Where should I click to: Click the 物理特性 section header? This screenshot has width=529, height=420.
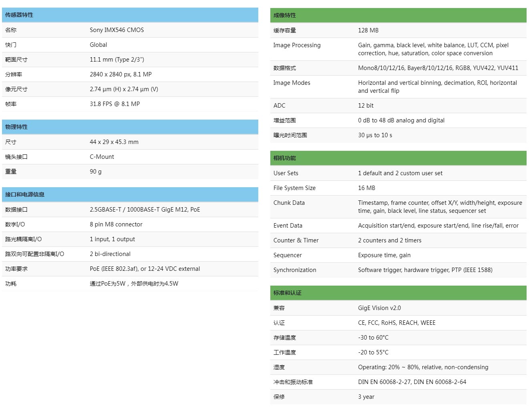[x=16, y=127]
